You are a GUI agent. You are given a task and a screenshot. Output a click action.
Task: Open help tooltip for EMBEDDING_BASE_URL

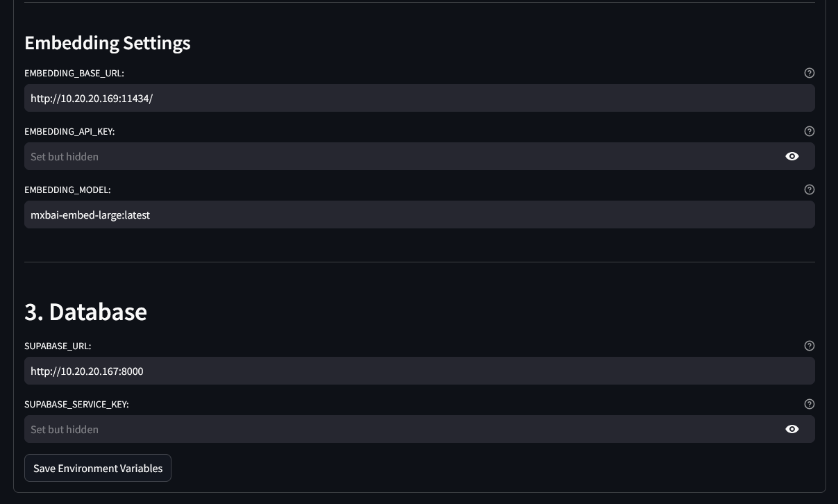point(809,73)
